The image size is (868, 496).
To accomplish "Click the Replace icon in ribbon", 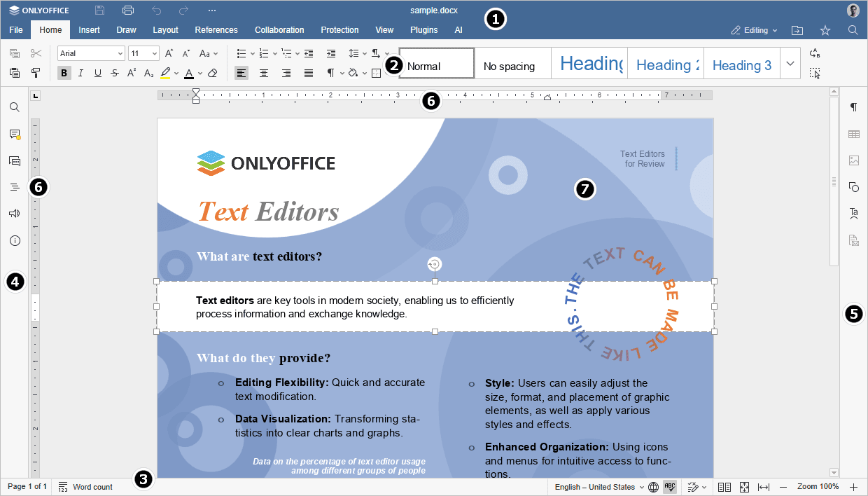I will coord(814,53).
